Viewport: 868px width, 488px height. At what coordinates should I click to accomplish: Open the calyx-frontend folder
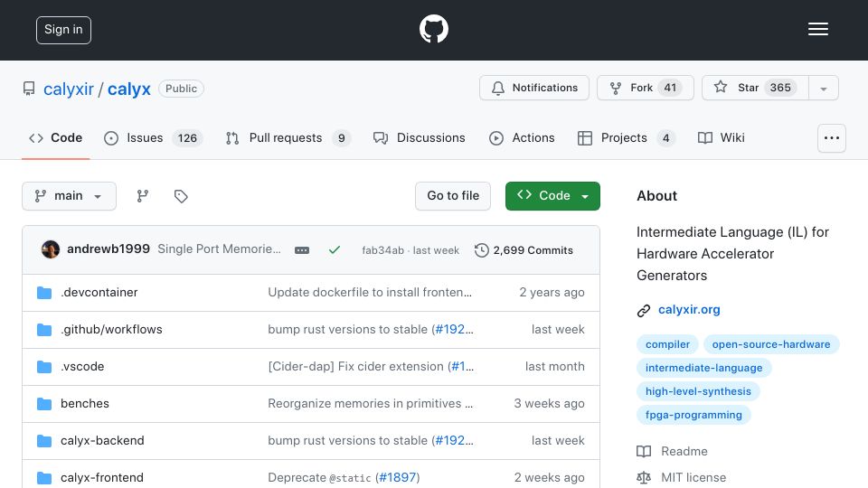pos(102,477)
